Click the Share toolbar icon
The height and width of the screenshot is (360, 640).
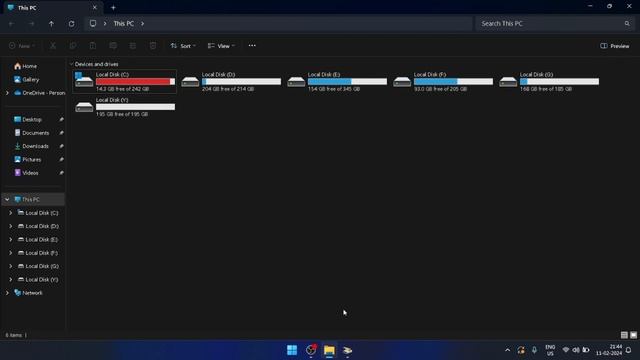pos(133,46)
